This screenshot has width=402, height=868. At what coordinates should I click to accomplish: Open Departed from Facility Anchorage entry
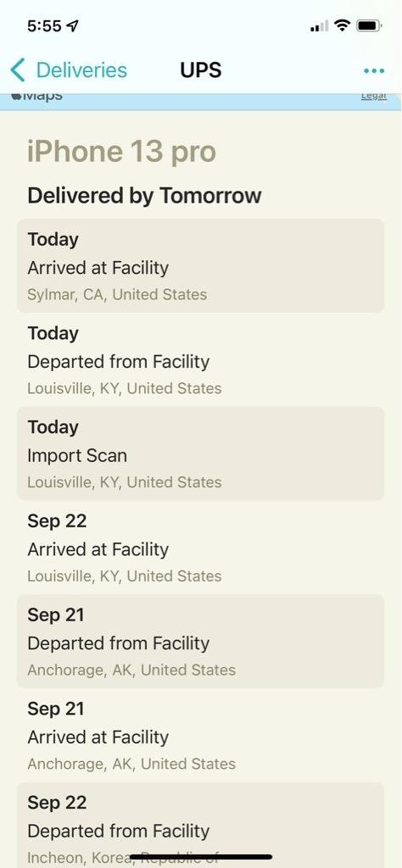(200, 641)
